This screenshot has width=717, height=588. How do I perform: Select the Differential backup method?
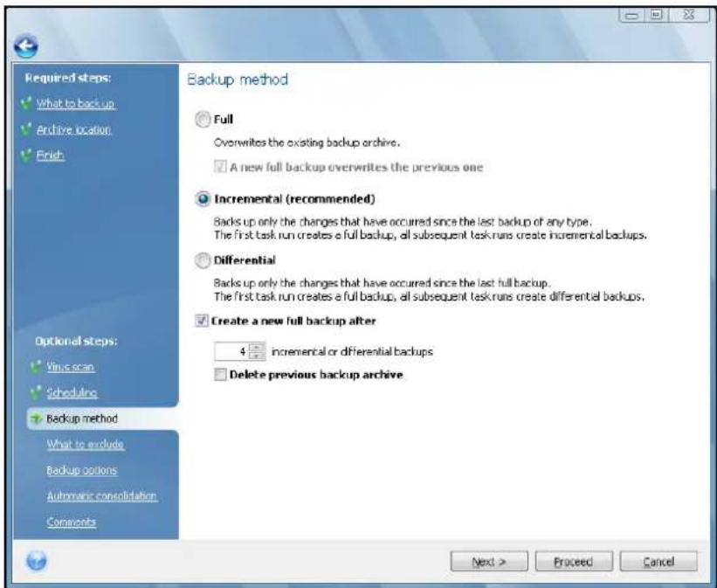203,260
